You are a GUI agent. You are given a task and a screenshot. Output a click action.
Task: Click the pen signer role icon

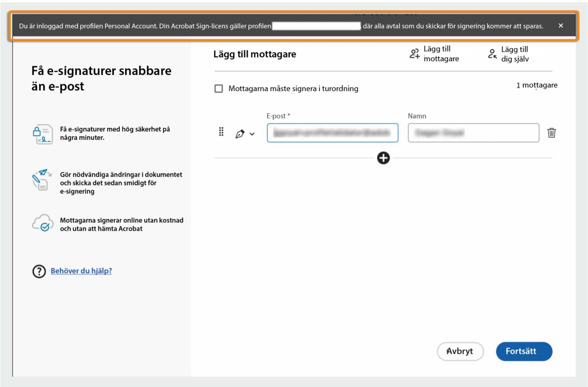(x=240, y=134)
